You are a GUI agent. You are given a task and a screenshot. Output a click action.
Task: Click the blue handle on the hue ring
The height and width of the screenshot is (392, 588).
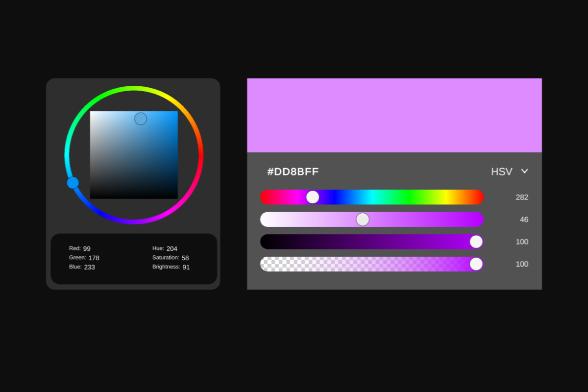pyautogui.click(x=73, y=183)
